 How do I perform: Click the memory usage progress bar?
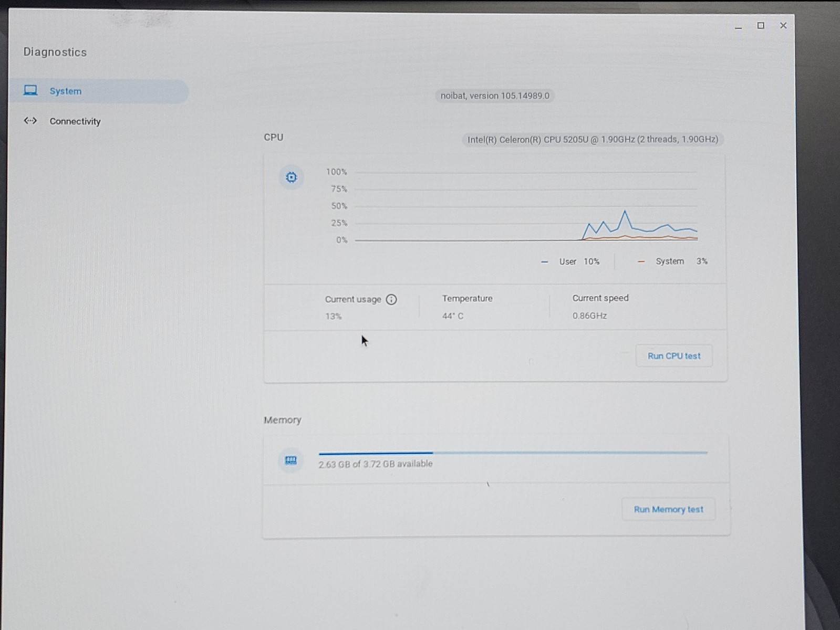513,453
